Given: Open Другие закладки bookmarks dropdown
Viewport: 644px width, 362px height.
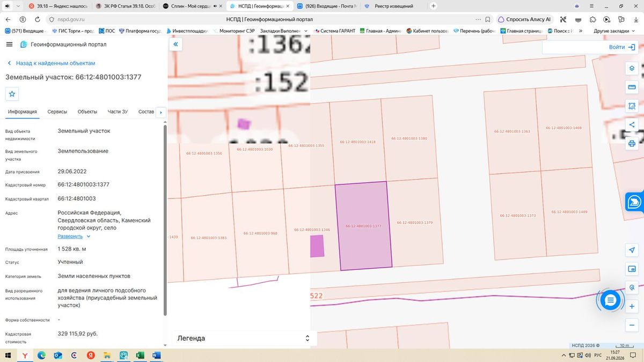Looking at the screenshot, I should click(x=615, y=31).
